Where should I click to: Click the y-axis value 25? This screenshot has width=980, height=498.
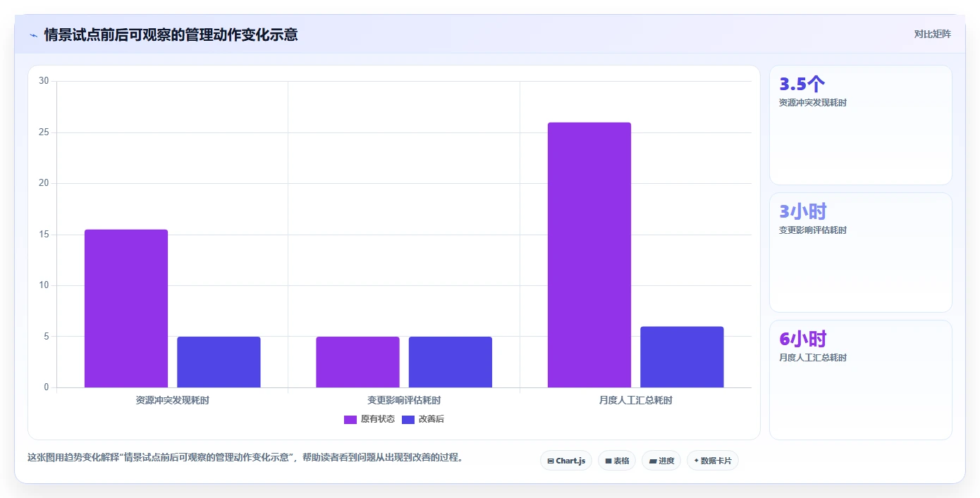click(44, 132)
